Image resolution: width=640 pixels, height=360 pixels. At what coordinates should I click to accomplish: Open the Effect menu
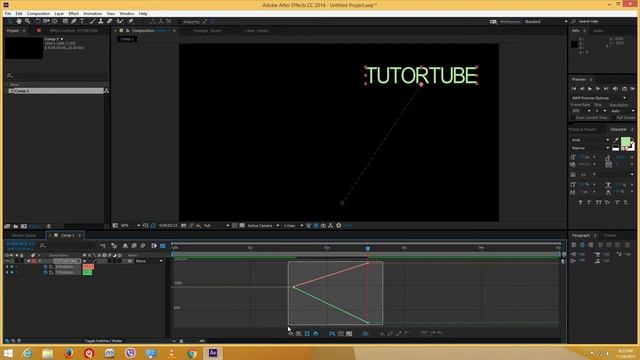pos(73,13)
